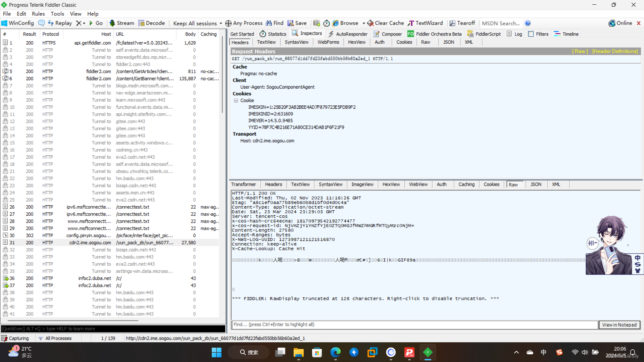This screenshot has height=362, width=644.
Task: Open the FiddlerScript tab
Action: tap(484, 34)
